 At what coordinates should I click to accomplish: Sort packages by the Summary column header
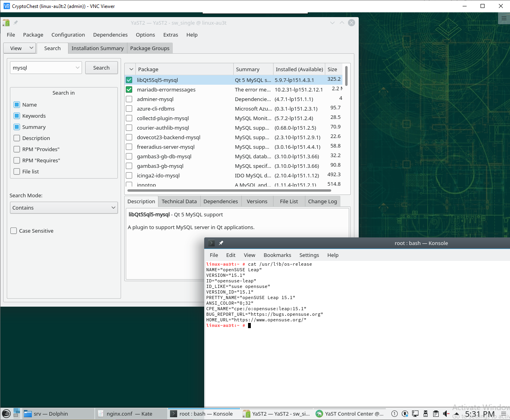tap(253, 69)
